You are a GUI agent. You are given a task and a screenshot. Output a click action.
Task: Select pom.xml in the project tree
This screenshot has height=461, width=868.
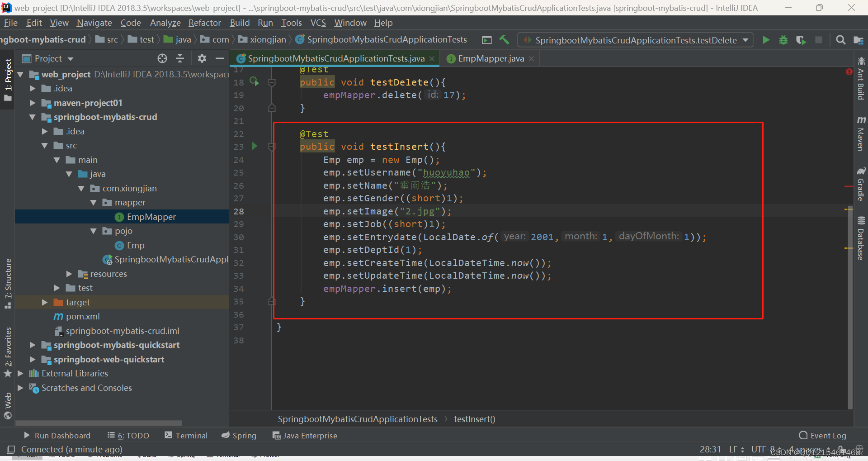[x=83, y=316]
